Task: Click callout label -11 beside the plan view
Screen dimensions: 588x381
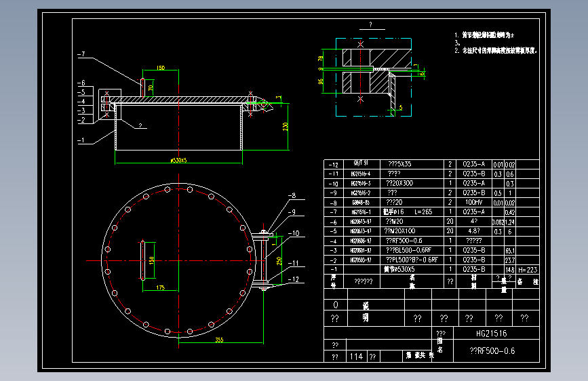Action: tap(294, 263)
